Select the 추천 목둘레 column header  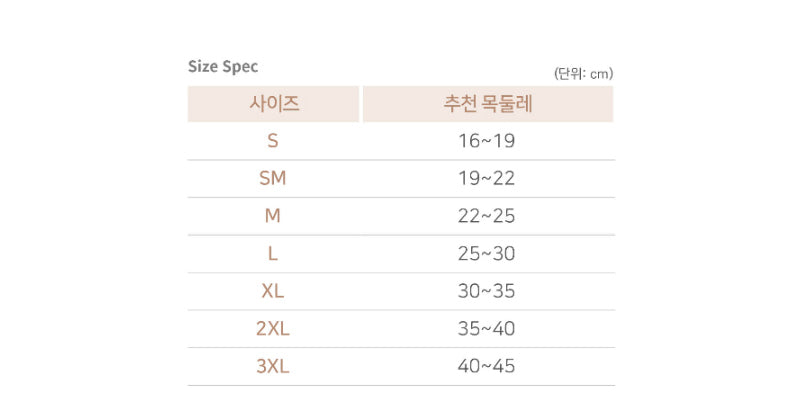point(487,104)
